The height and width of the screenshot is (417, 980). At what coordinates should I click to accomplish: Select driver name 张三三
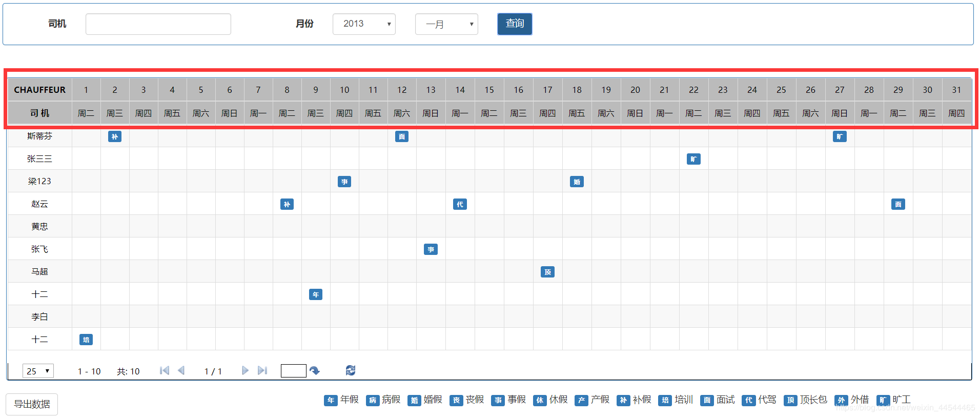(x=40, y=158)
